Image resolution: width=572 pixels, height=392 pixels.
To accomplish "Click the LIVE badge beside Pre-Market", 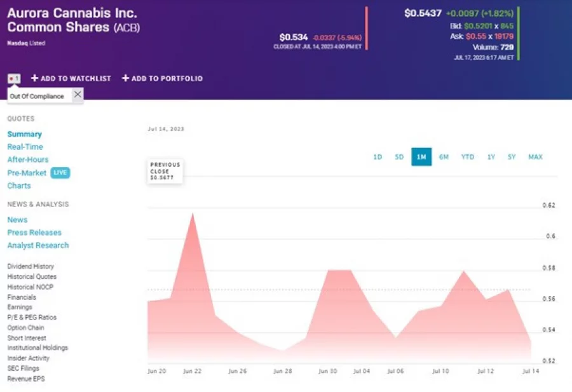I will coord(60,172).
